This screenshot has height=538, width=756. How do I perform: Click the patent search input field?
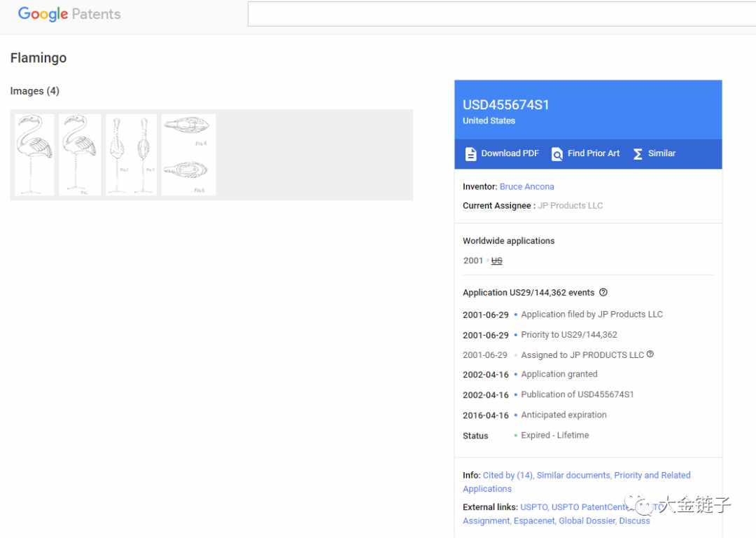pyautogui.click(x=501, y=14)
